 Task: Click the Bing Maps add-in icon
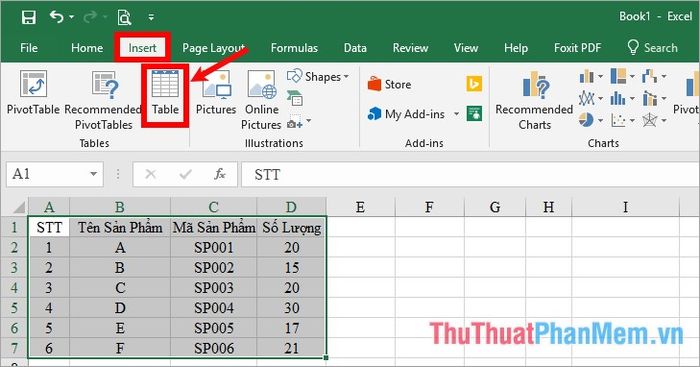(474, 84)
